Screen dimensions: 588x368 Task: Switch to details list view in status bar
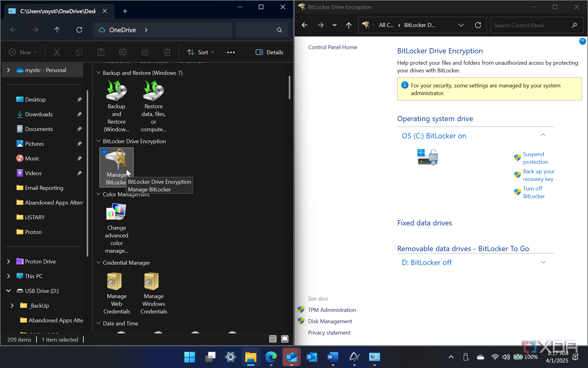point(273,339)
